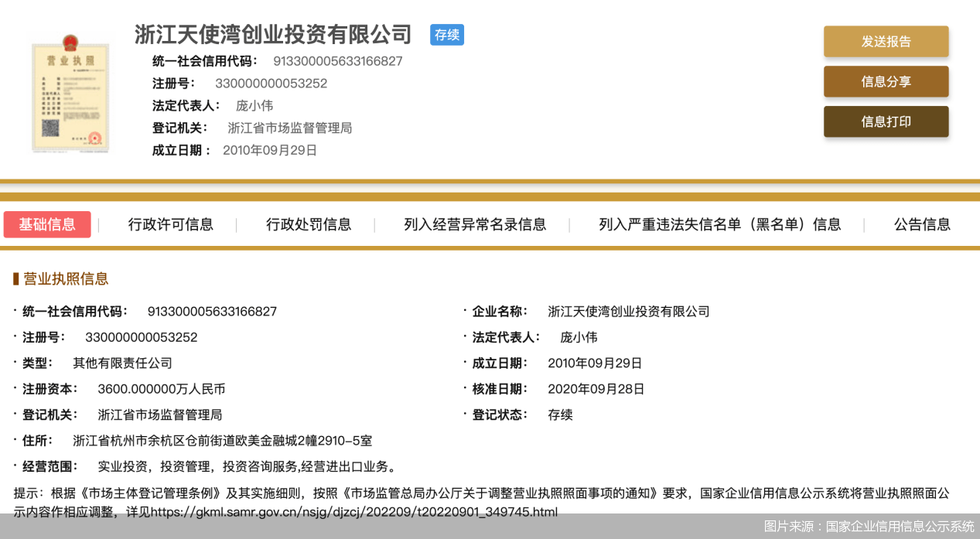Click the 住所 address text

tap(222, 441)
